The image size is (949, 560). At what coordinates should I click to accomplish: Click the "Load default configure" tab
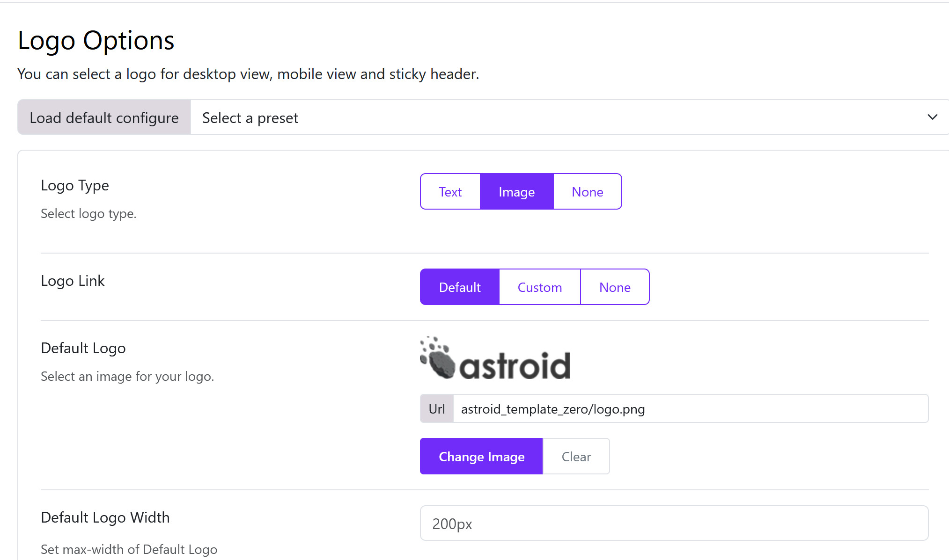coord(103,117)
